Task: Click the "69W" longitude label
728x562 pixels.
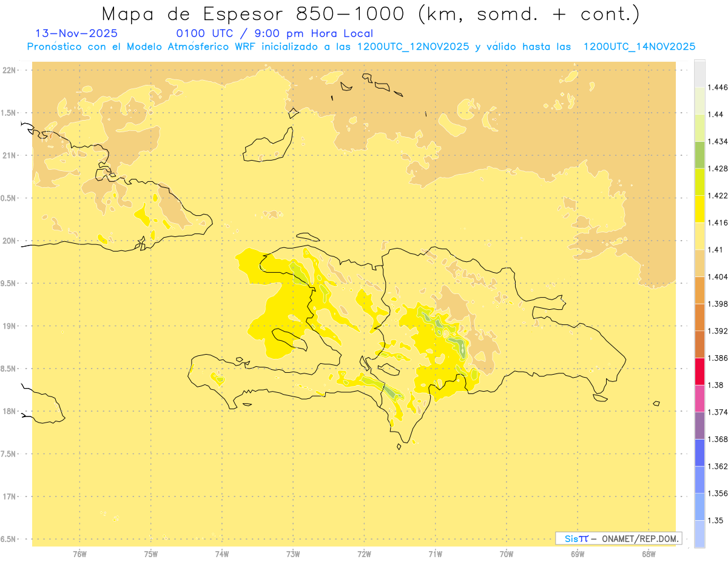Action: (x=578, y=554)
